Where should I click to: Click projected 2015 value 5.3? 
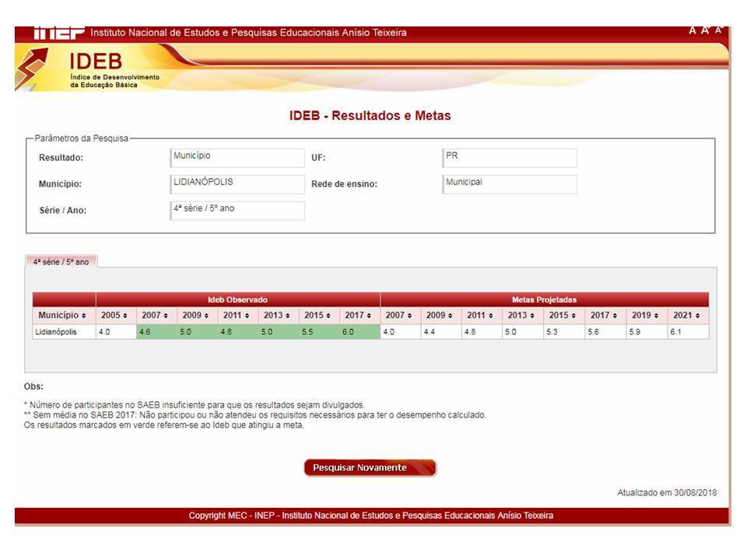[x=565, y=332]
